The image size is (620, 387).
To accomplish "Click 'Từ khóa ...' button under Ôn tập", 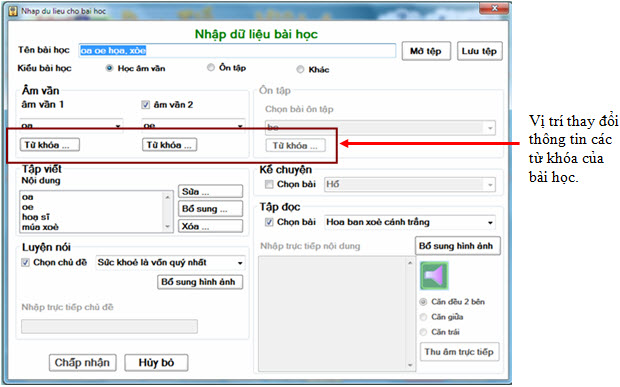I will pos(295,145).
